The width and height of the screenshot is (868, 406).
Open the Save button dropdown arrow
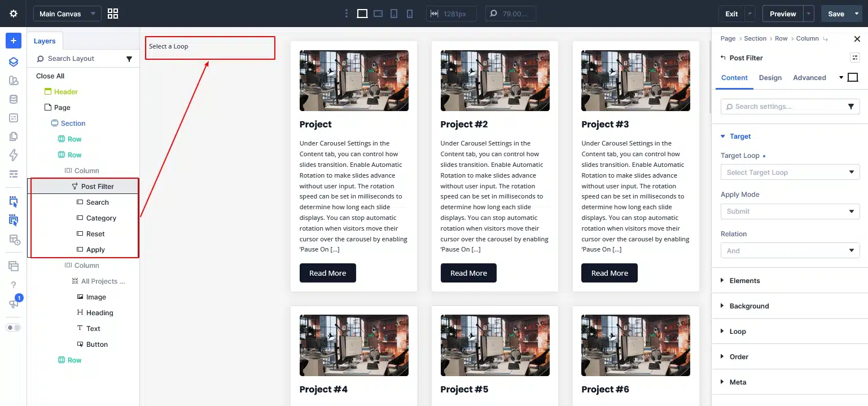point(857,14)
